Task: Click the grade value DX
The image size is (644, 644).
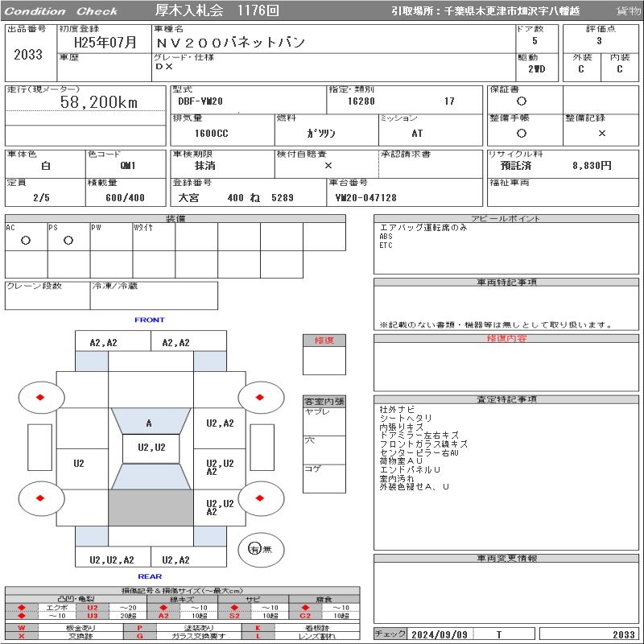Action: (164, 67)
